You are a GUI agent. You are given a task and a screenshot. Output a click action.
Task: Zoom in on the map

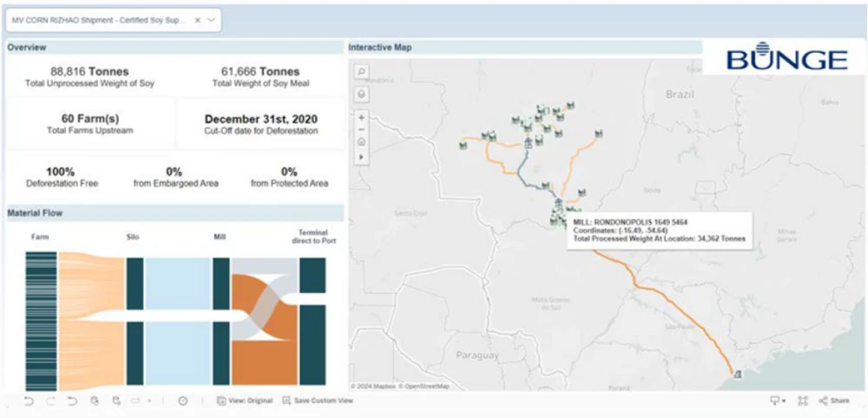tap(361, 117)
